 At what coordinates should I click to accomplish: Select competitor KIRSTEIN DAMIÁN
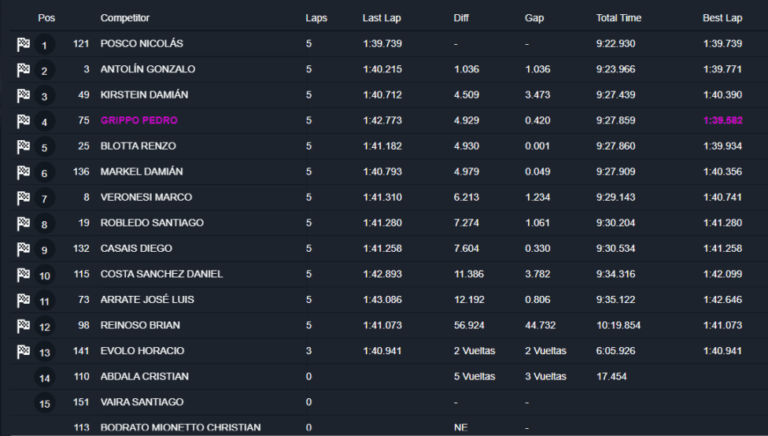tap(144, 95)
